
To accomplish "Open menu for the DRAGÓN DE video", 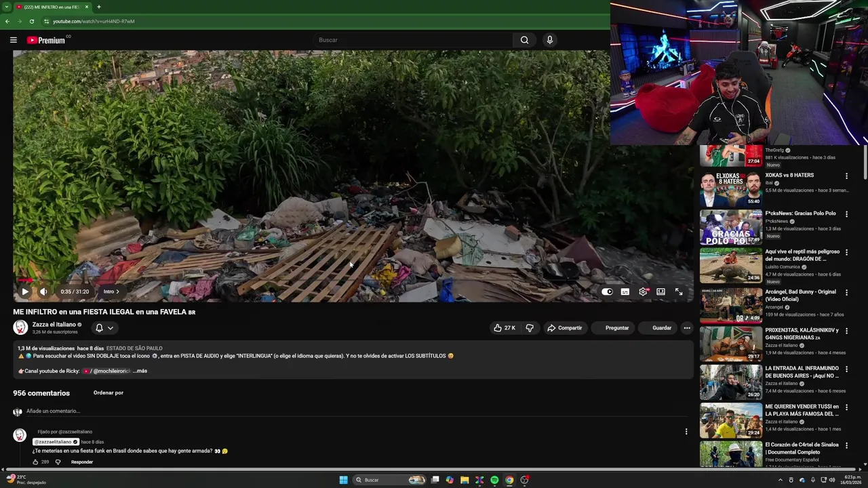I will [x=846, y=253].
